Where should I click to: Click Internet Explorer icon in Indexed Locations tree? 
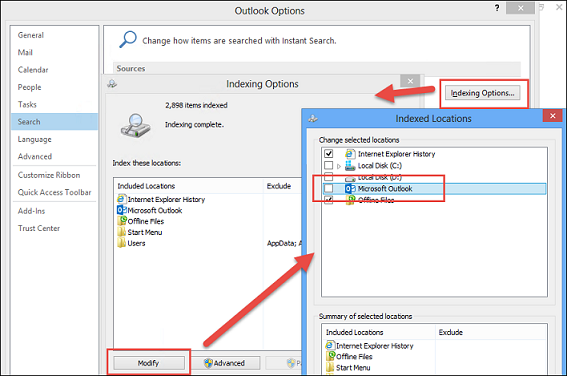[350, 154]
